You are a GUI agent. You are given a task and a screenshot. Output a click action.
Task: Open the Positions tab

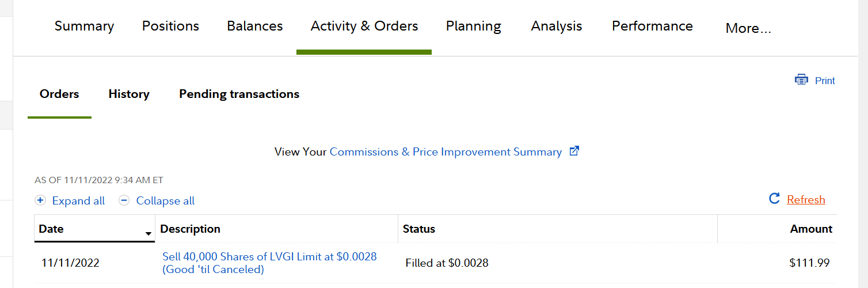[x=170, y=26]
